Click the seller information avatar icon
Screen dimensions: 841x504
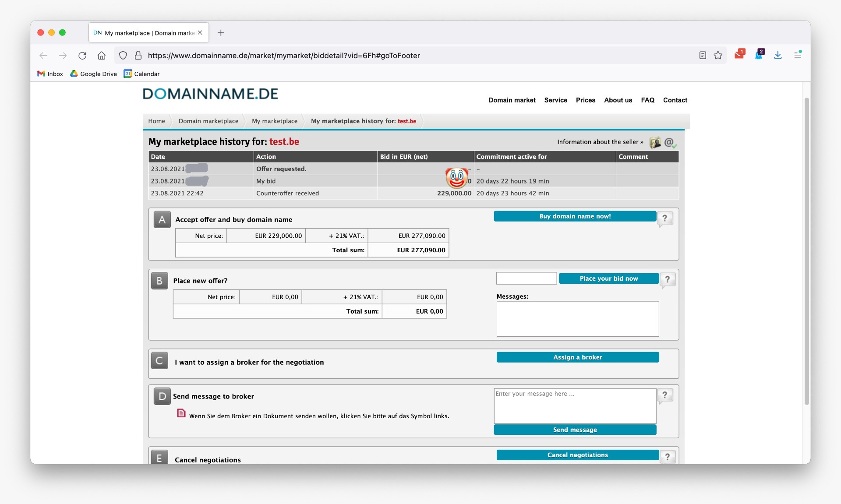point(655,142)
